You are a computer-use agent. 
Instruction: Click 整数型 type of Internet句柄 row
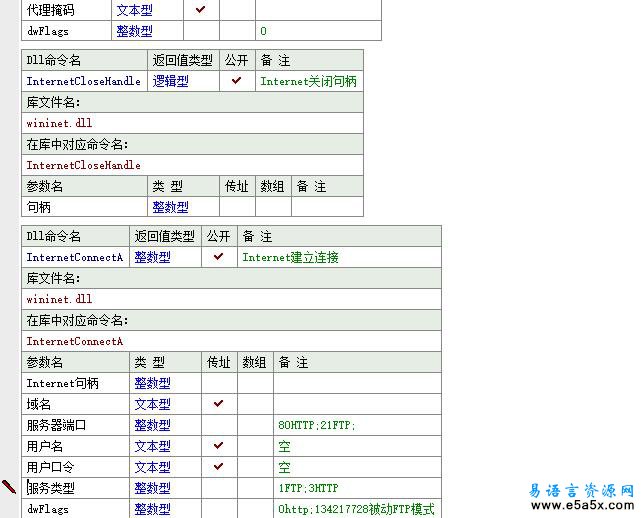[x=153, y=383]
